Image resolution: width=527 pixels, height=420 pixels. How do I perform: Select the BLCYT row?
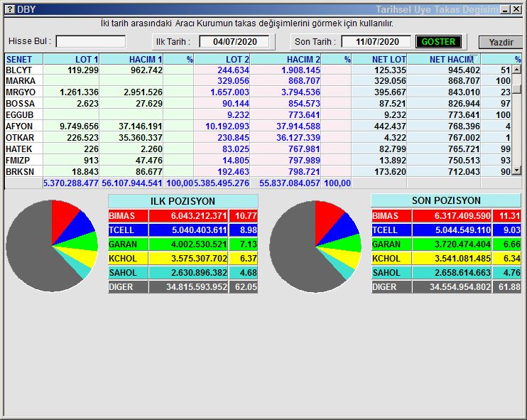(258, 70)
